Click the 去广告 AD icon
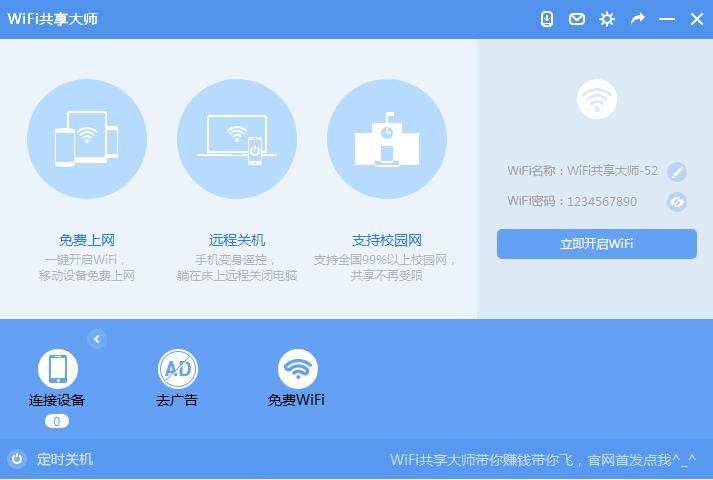The width and height of the screenshot is (713, 480). (x=178, y=369)
